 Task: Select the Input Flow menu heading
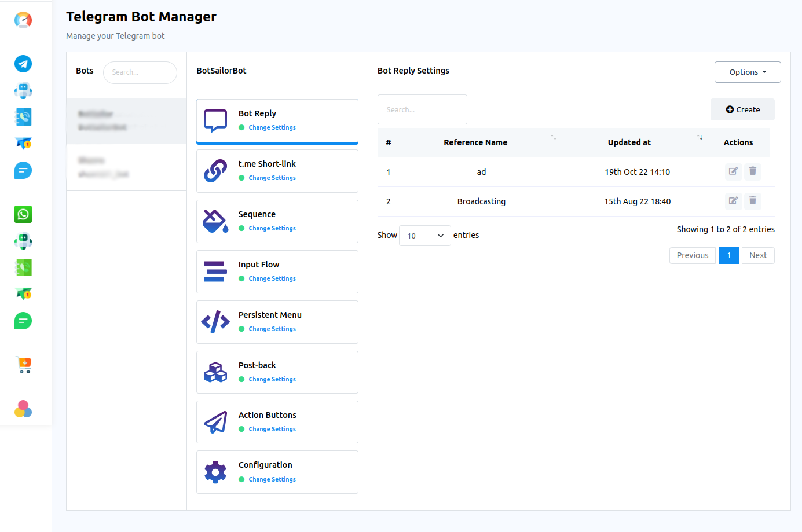(259, 265)
